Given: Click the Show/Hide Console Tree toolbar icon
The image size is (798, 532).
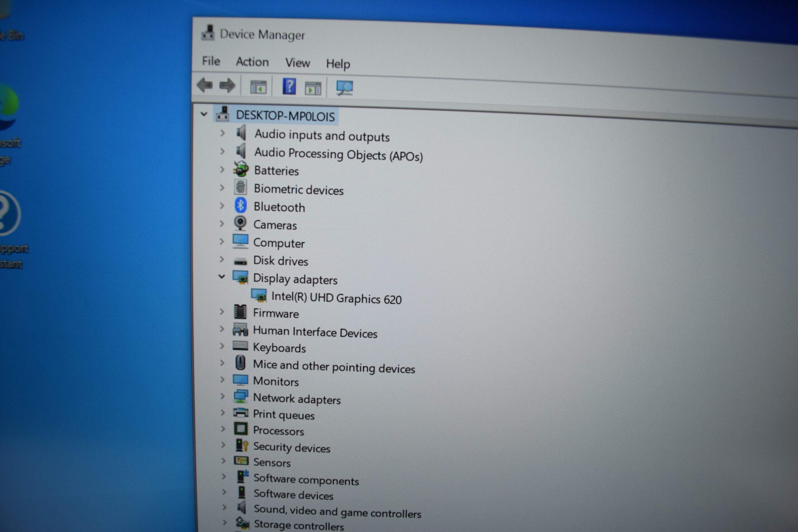Looking at the screenshot, I should tap(258, 87).
